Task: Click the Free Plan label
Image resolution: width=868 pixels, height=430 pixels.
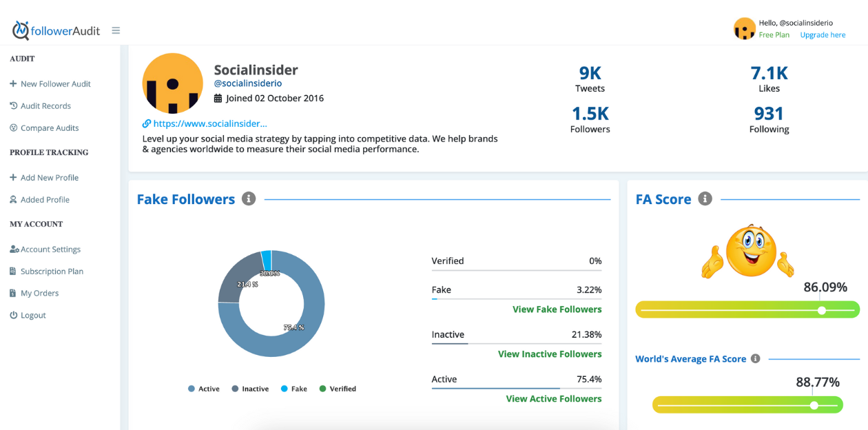Action: coord(774,34)
